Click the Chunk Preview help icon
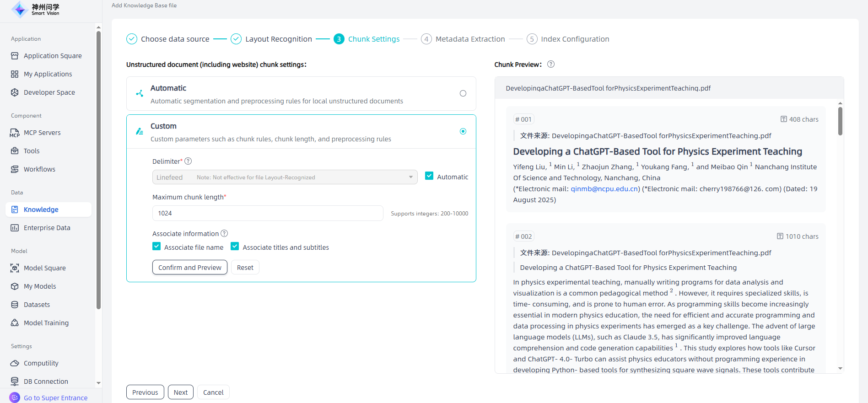Screen dimensions: 868x403 point(551,64)
